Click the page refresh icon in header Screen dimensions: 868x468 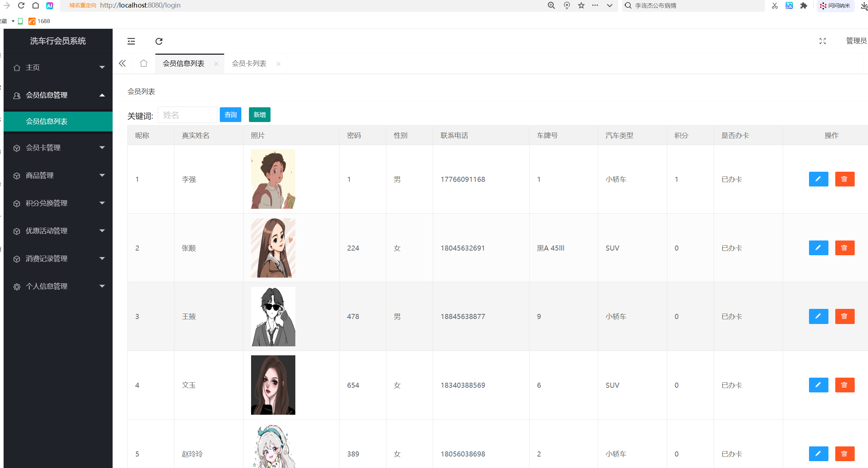159,41
